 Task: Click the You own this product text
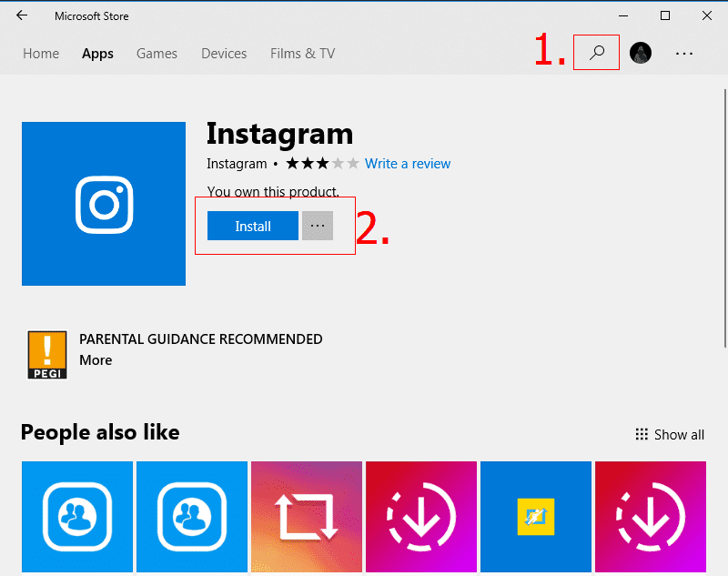[x=273, y=191]
